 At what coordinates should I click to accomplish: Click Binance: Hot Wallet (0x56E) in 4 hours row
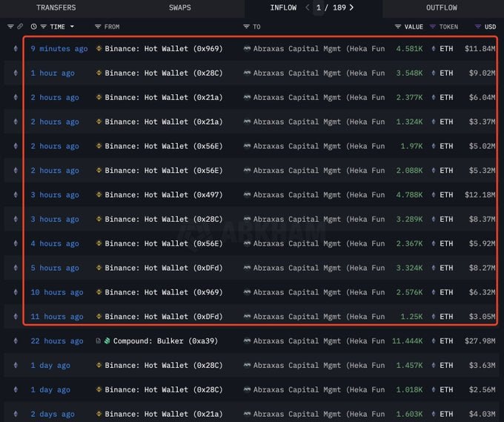(164, 243)
